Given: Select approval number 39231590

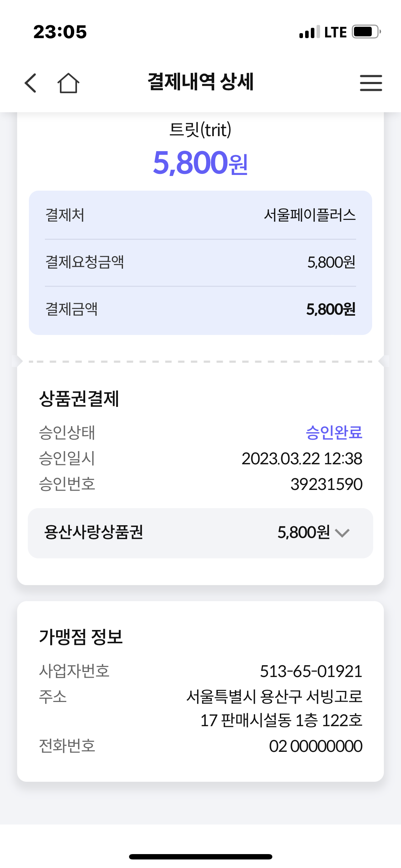Looking at the screenshot, I should point(326,484).
